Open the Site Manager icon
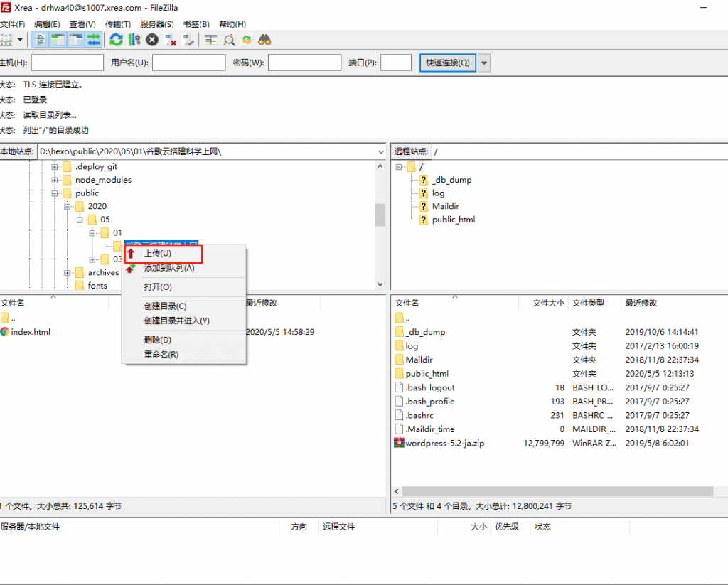Image resolution: width=728 pixels, height=585 pixels. 7,40
